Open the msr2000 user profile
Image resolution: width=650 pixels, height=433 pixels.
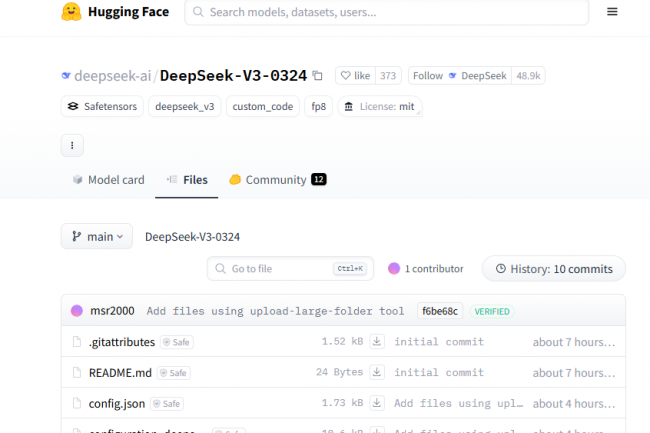[112, 311]
